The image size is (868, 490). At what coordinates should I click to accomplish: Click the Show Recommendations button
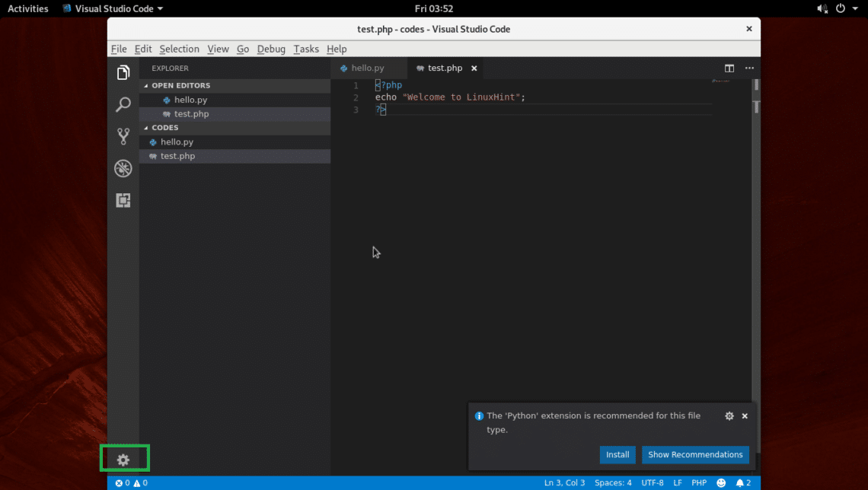click(x=694, y=454)
